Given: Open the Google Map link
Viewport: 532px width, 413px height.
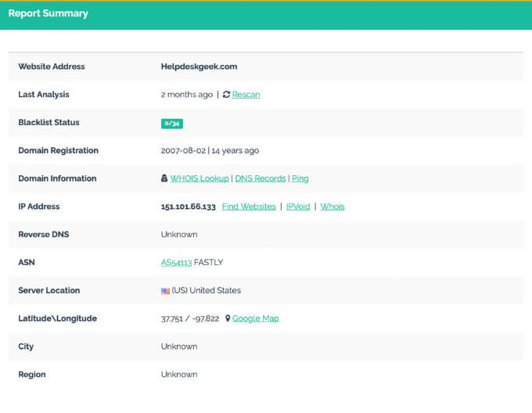Looking at the screenshot, I should pyautogui.click(x=256, y=318).
